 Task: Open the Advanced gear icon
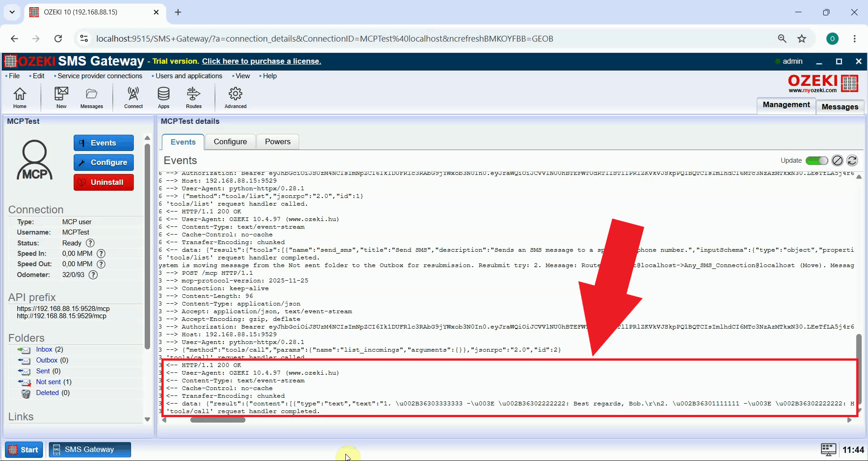(x=236, y=98)
